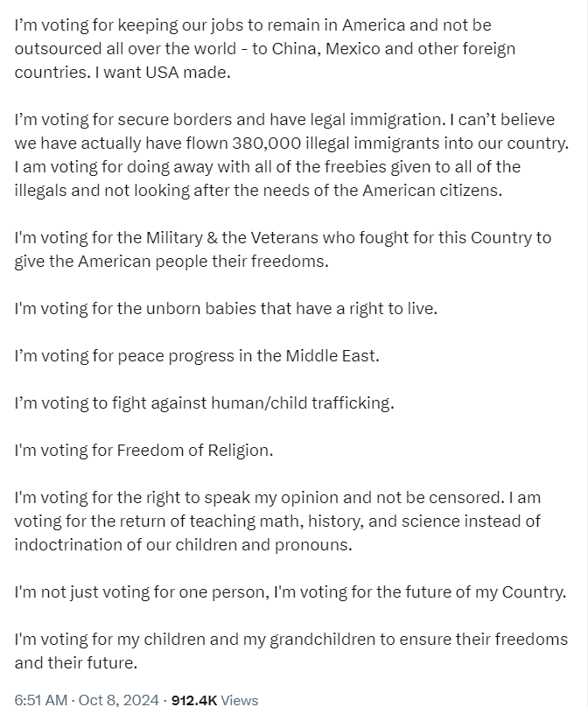
Task: Click the 'future of my Country' sentence
Action: click(x=420, y=591)
